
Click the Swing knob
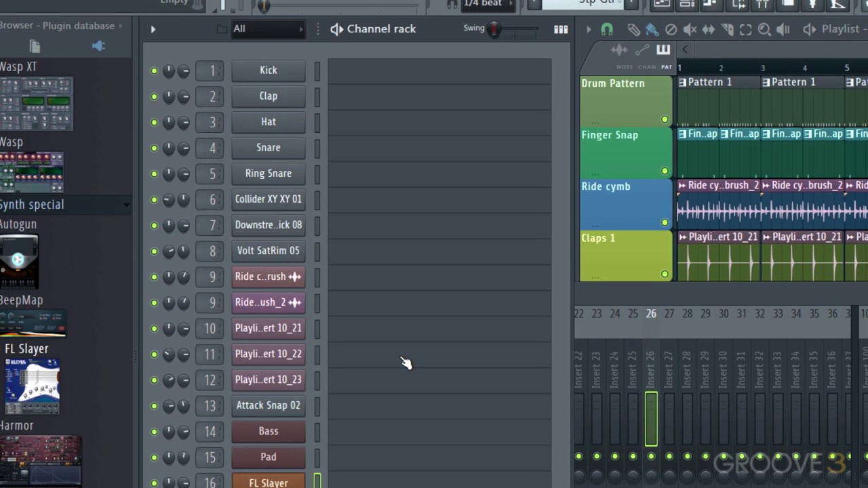[494, 29]
